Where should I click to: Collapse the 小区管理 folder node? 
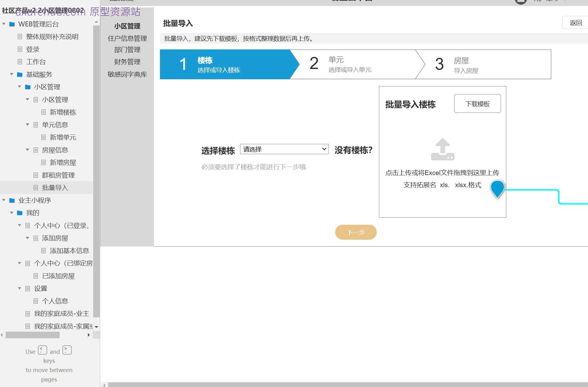19,87
